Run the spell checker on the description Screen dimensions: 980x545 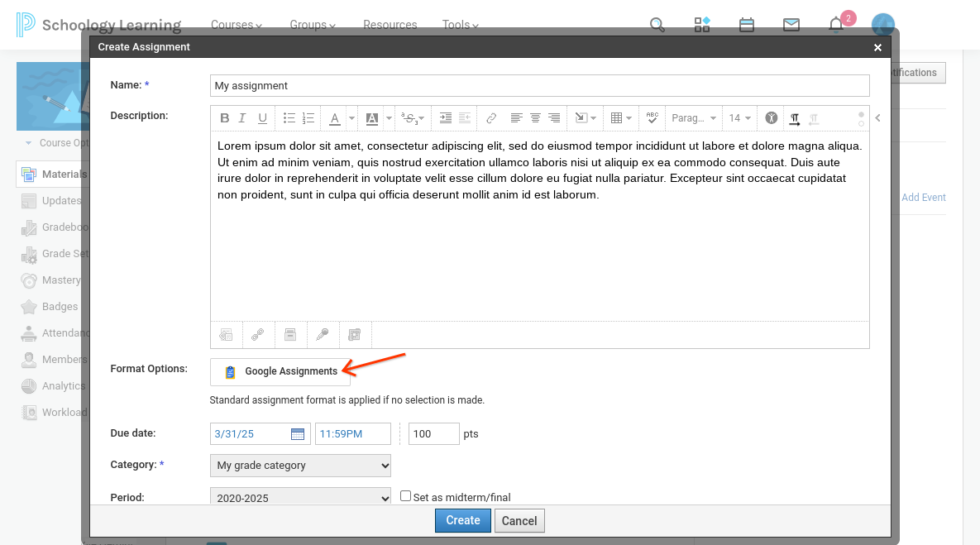coord(652,117)
